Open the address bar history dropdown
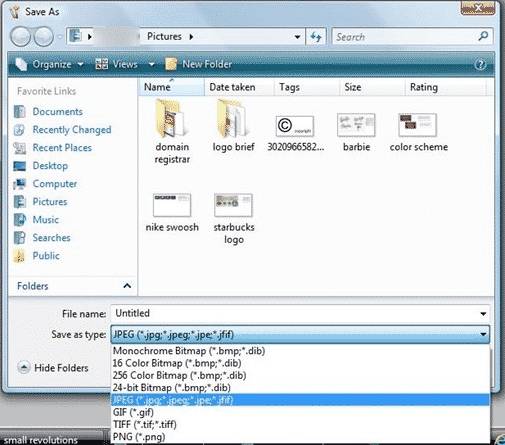The image size is (505, 445). tap(297, 37)
